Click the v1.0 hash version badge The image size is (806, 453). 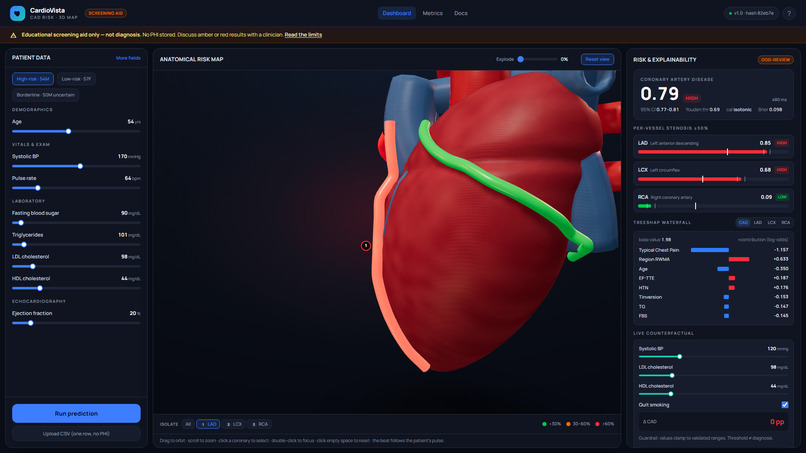coord(751,13)
